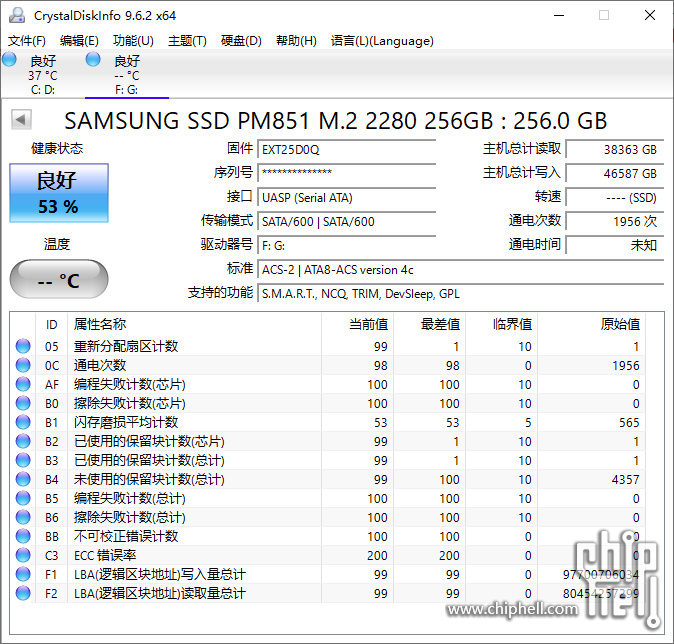Viewport: 674px width, 644px height.
Task: Click the rotation rate ---- (SSD) value
Action: click(615, 197)
